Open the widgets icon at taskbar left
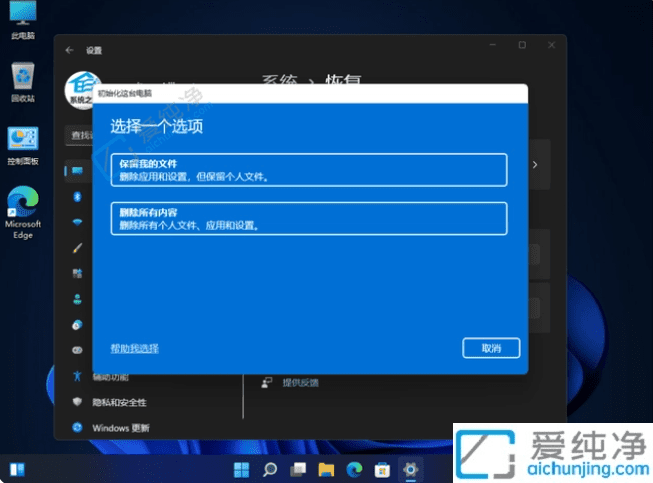Viewport: 653px width, 483px height. 17,470
